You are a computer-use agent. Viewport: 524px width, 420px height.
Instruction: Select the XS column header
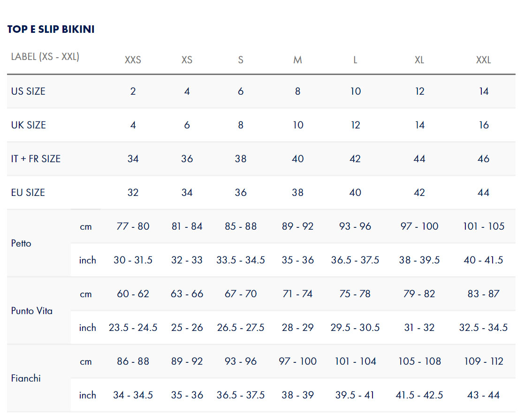tap(187, 60)
